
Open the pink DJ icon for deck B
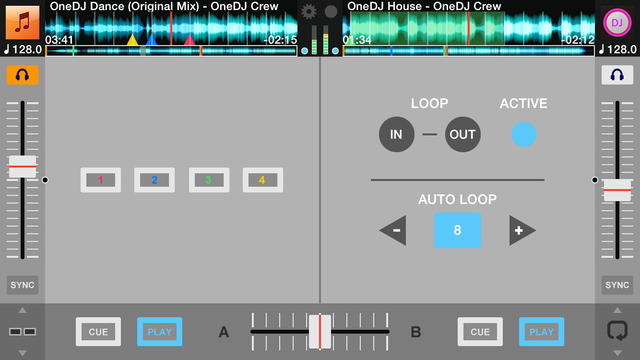coord(617,22)
